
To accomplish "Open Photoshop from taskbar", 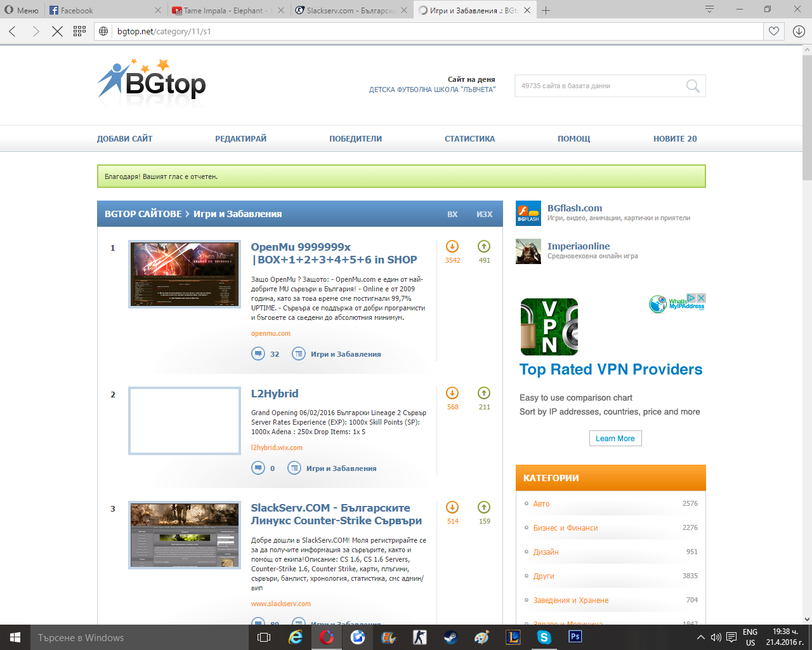I will [575, 637].
